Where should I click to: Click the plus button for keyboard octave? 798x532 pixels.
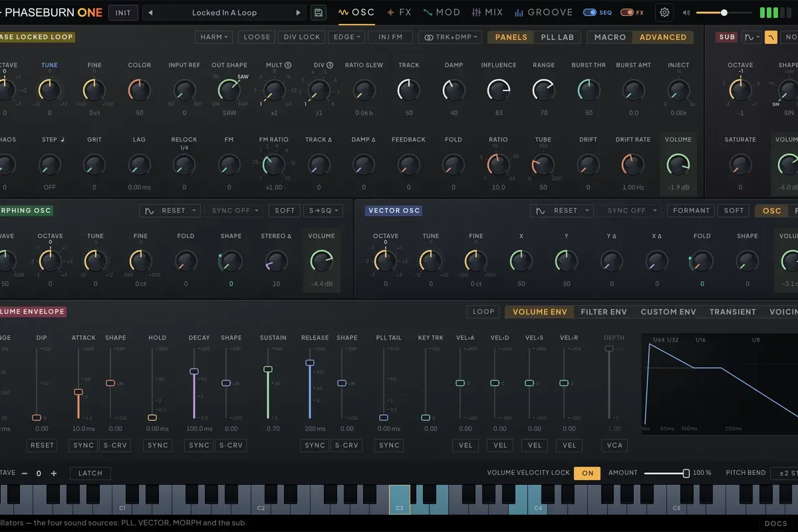tap(54, 473)
